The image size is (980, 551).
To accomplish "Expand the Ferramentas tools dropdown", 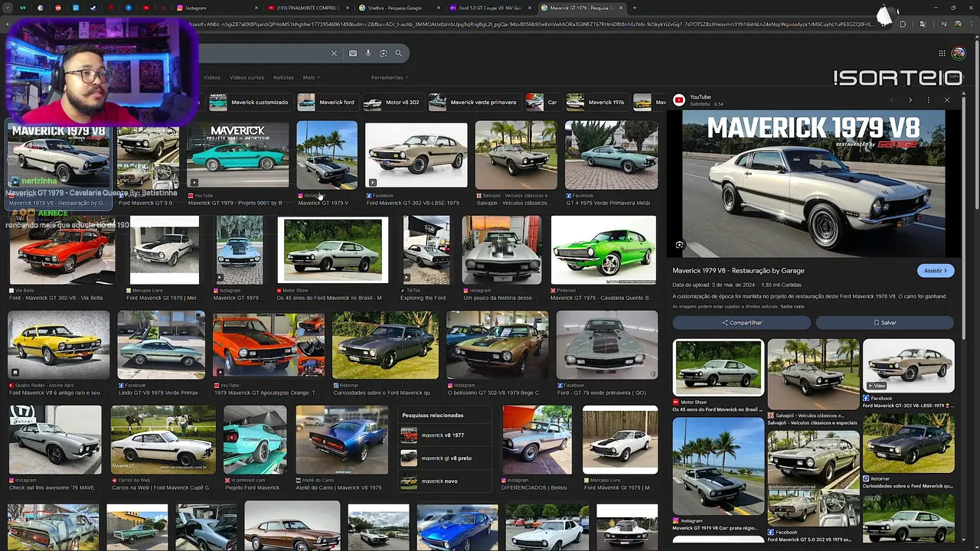I will click(x=389, y=77).
